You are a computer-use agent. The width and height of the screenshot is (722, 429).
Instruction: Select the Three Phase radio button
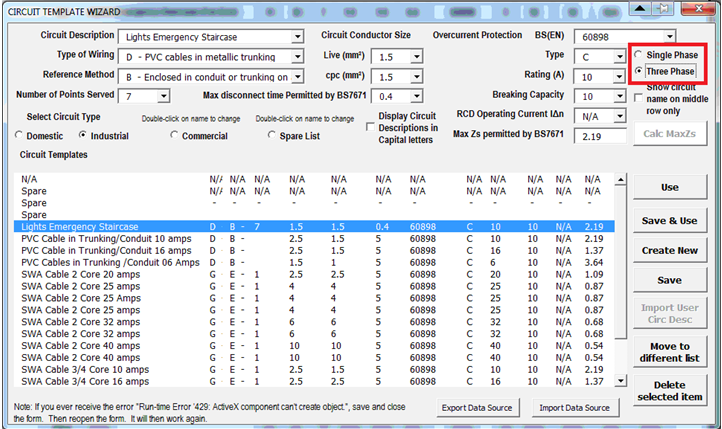tap(640, 72)
